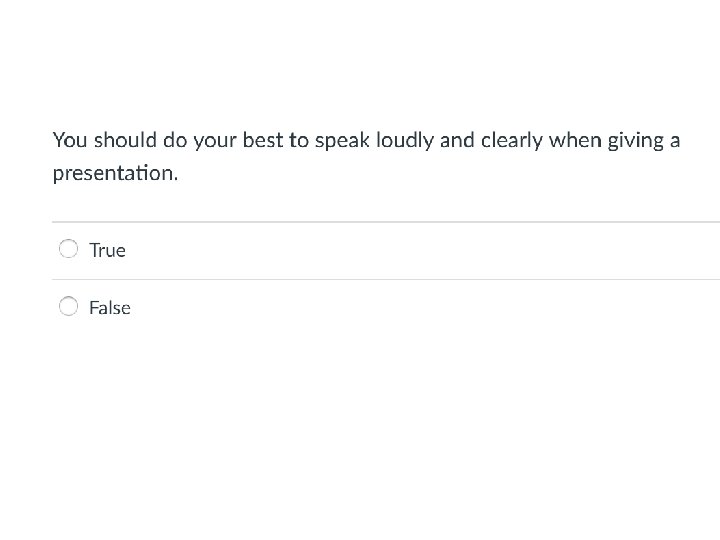The width and height of the screenshot is (720, 540).
Task: Click the word "speak" in the question
Action: point(342,141)
